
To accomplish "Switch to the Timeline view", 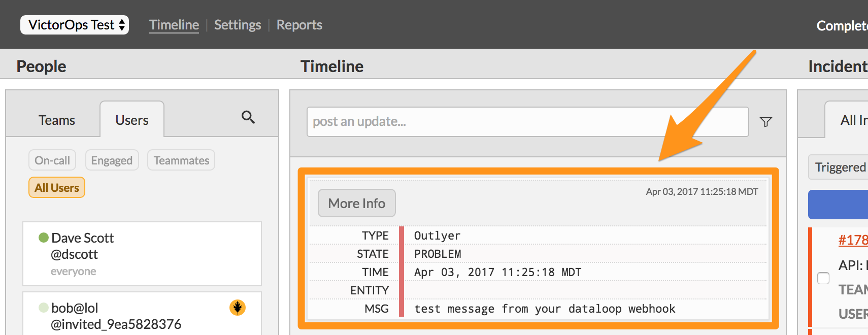I will point(174,24).
